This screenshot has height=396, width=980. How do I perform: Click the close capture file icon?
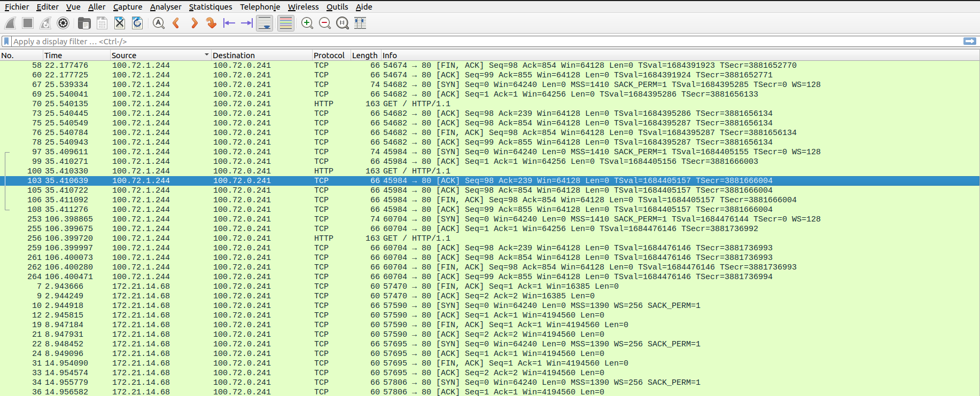pyautogui.click(x=120, y=23)
